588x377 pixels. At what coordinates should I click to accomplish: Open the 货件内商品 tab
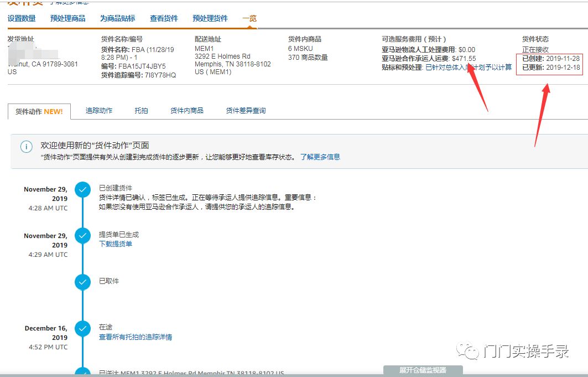187,110
